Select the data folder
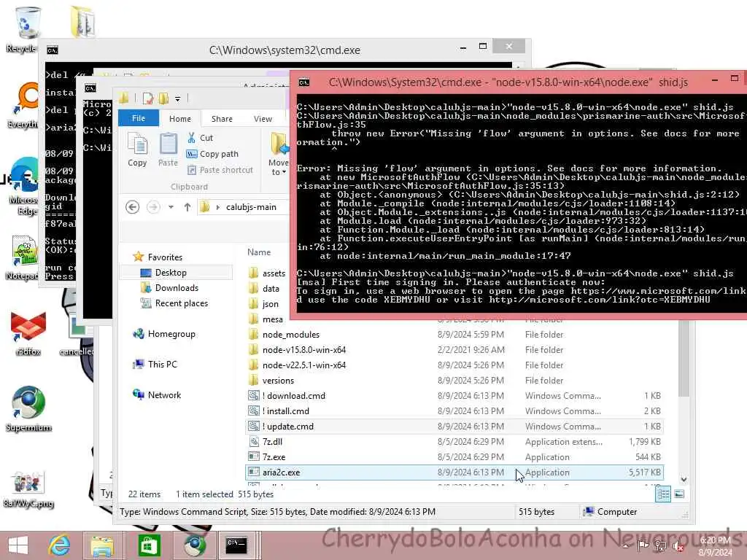747x560 pixels. click(264, 289)
